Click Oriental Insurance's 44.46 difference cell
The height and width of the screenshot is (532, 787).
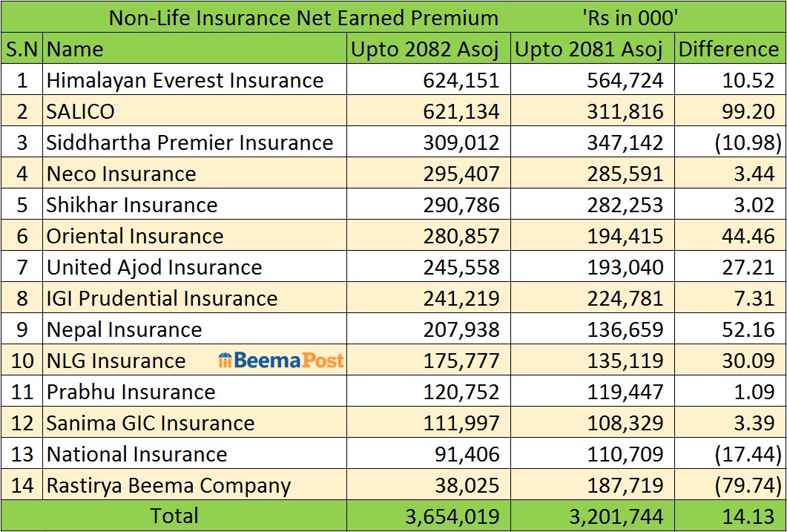click(x=753, y=236)
